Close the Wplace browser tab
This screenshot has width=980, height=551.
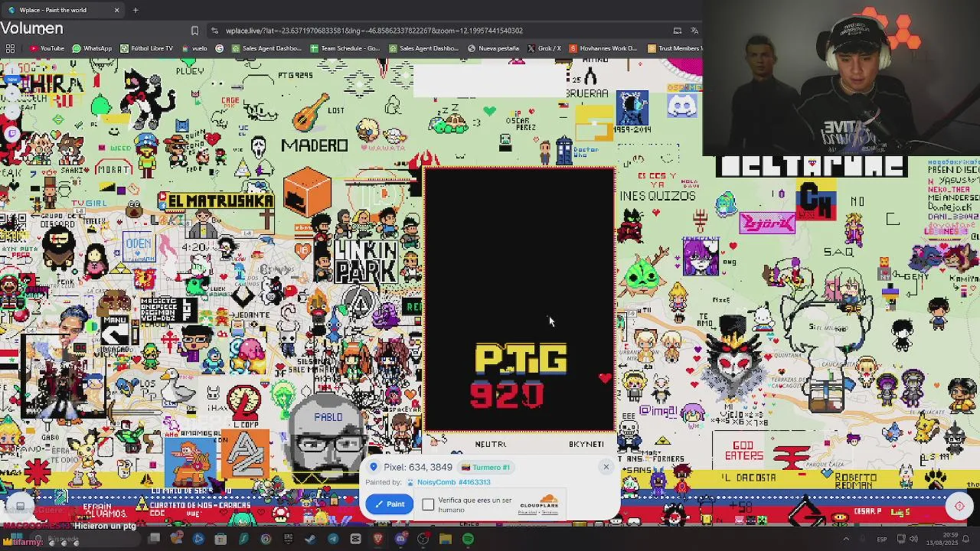[116, 10]
